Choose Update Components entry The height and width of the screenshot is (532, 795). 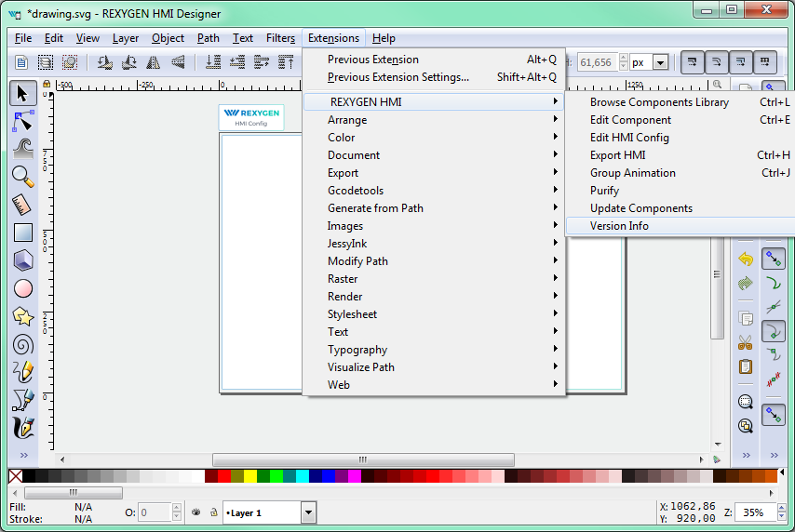(x=680, y=208)
